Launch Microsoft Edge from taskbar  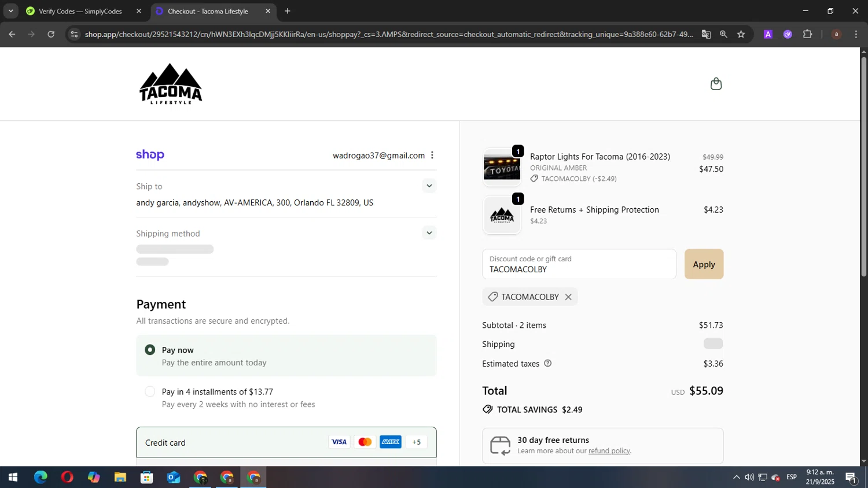point(41,478)
